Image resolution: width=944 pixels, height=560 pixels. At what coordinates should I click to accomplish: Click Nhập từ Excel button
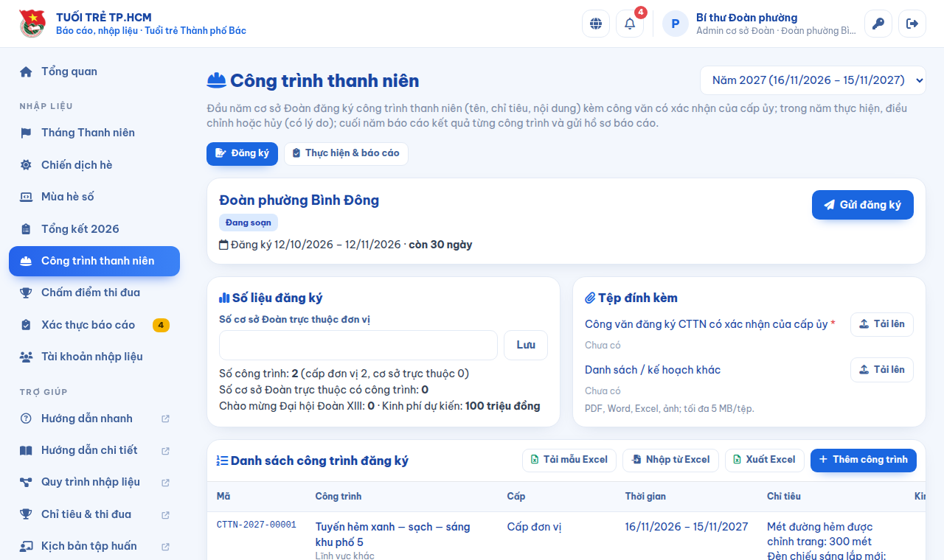[x=670, y=460]
